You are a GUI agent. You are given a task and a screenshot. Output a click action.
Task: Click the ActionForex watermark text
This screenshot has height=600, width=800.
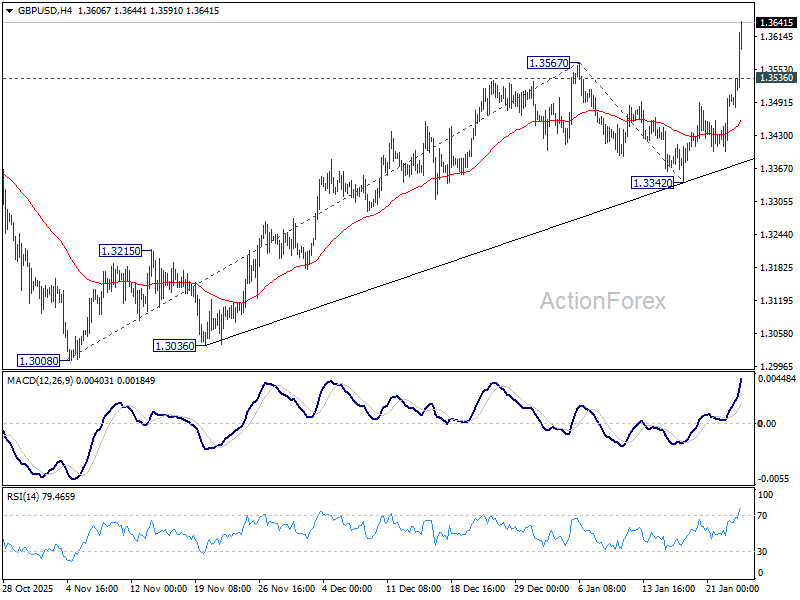[604, 297]
